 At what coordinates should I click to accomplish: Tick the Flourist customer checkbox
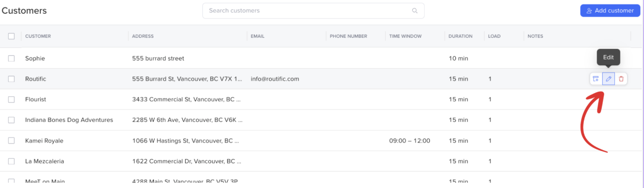coord(11,100)
